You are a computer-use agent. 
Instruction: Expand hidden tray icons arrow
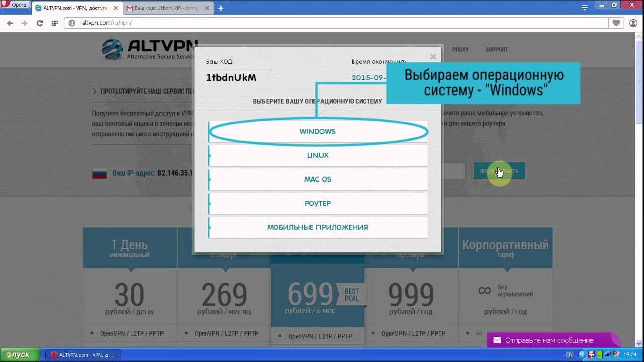click(x=582, y=355)
